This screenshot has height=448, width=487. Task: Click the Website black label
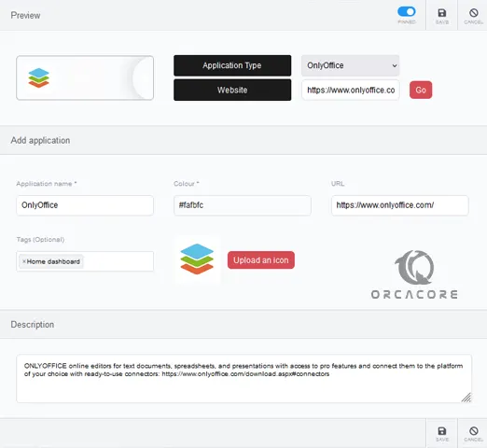point(232,90)
